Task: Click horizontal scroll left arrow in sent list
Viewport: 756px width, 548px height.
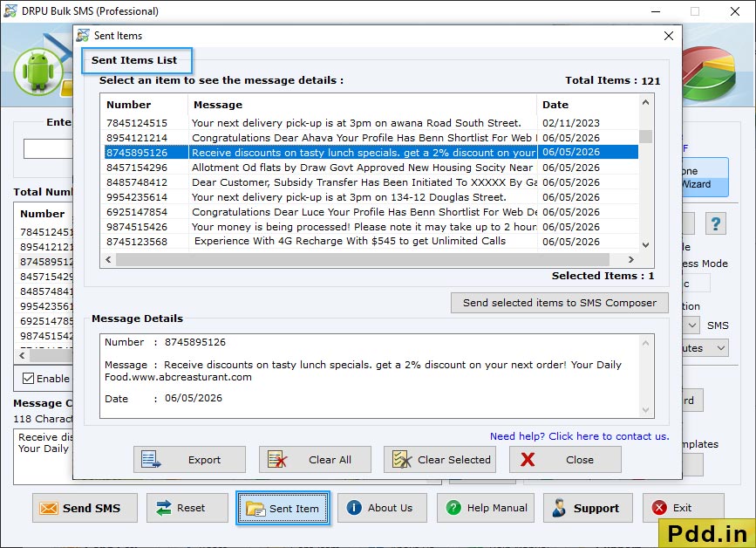Action: point(108,259)
